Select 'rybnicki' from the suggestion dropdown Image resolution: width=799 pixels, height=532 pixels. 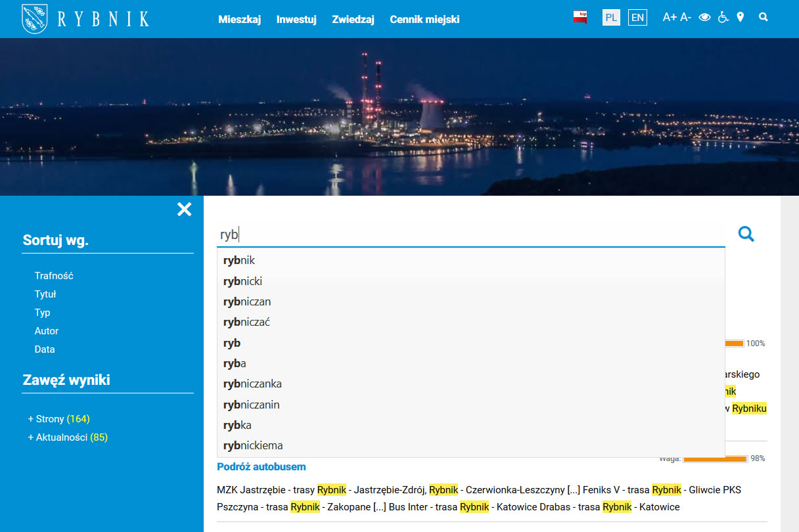pyautogui.click(x=242, y=280)
